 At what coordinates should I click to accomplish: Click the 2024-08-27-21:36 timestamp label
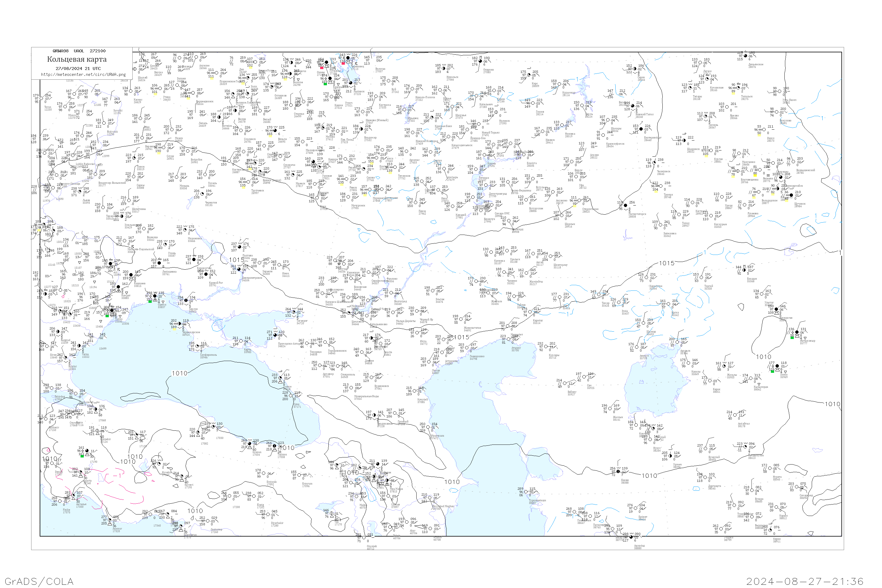click(804, 581)
